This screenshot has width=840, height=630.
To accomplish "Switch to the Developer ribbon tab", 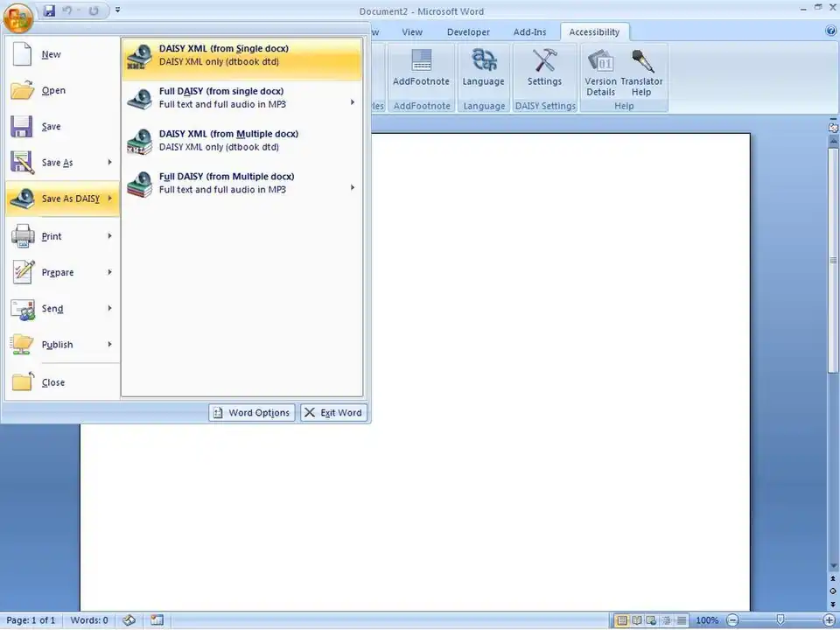I will point(468,32).
